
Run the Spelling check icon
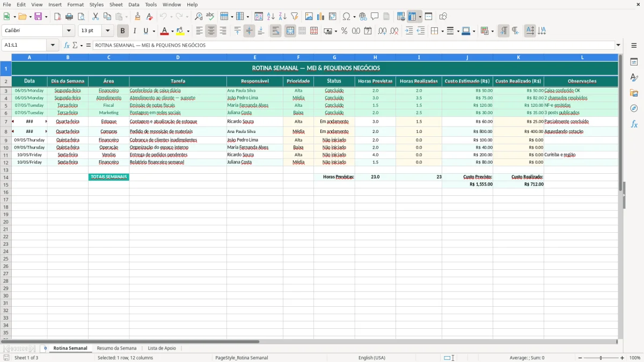click(x=210, y=17)
